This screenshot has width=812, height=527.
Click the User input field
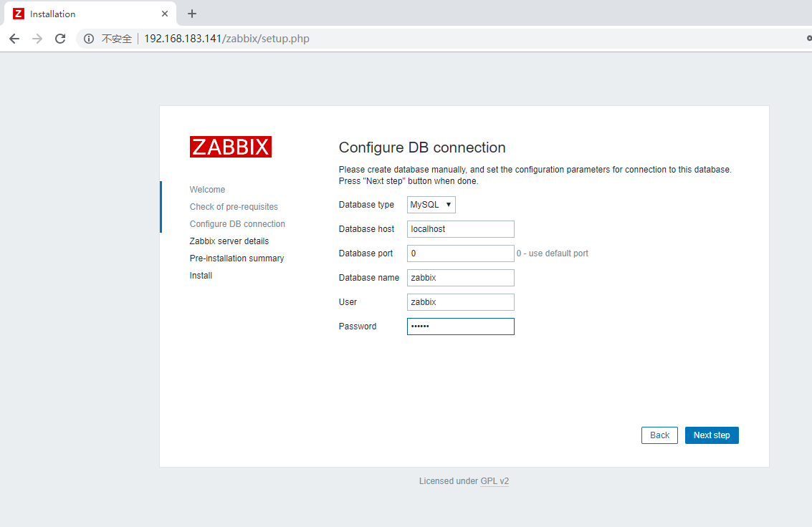coord(460,302)
